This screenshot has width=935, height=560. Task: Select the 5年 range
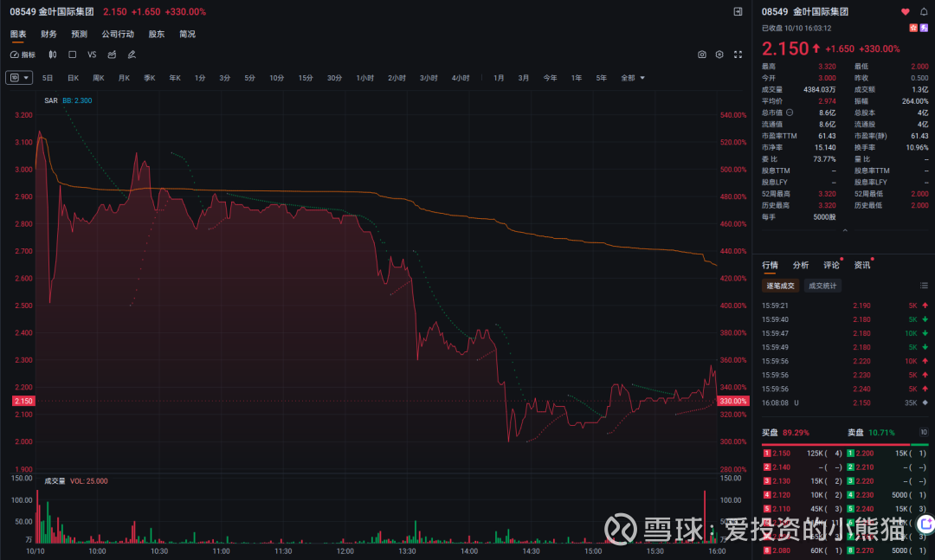pyautogui.click(x=601, y=78)
